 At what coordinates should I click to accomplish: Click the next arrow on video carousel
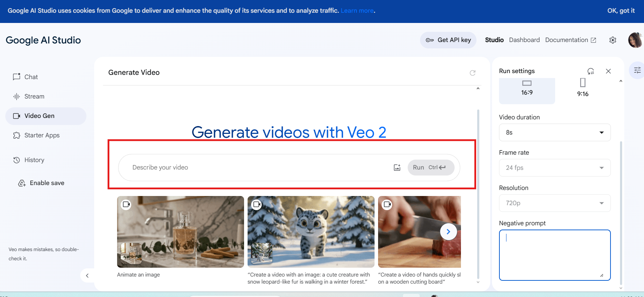tap(448, 232)
